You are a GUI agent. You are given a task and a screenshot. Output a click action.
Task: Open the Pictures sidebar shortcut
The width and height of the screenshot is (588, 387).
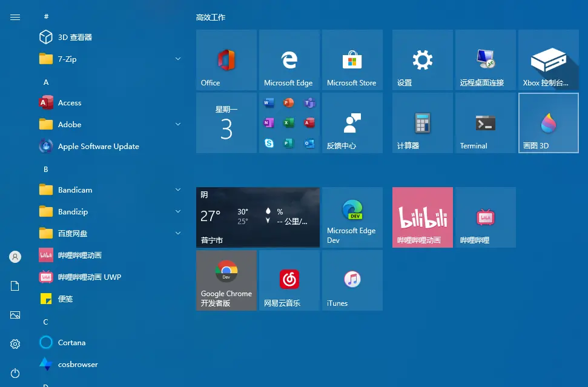click(15, 315)
